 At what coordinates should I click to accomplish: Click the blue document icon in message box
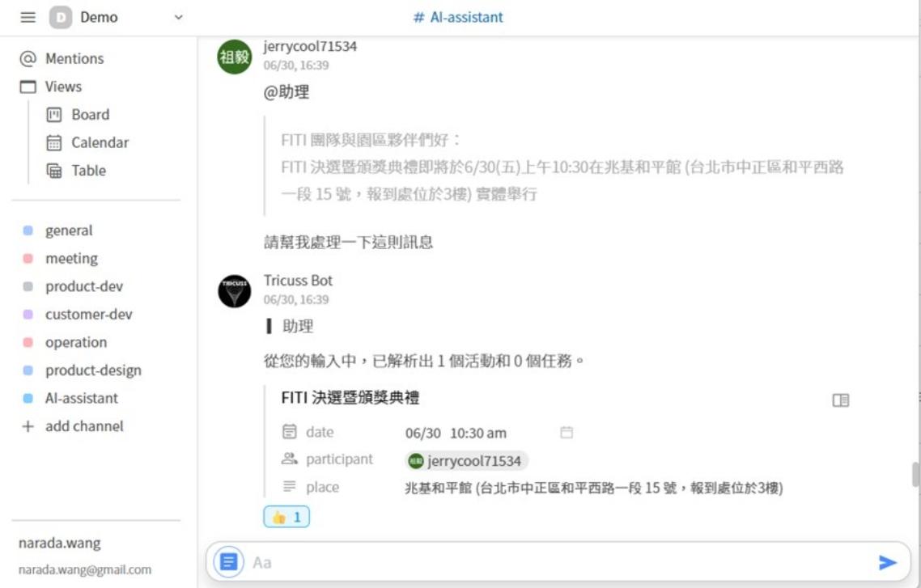(228, 561)
